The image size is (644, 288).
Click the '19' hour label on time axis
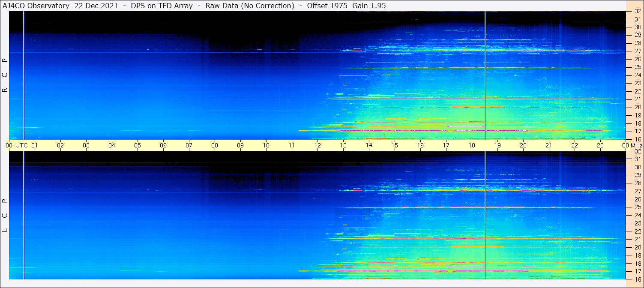coord(497,145)
